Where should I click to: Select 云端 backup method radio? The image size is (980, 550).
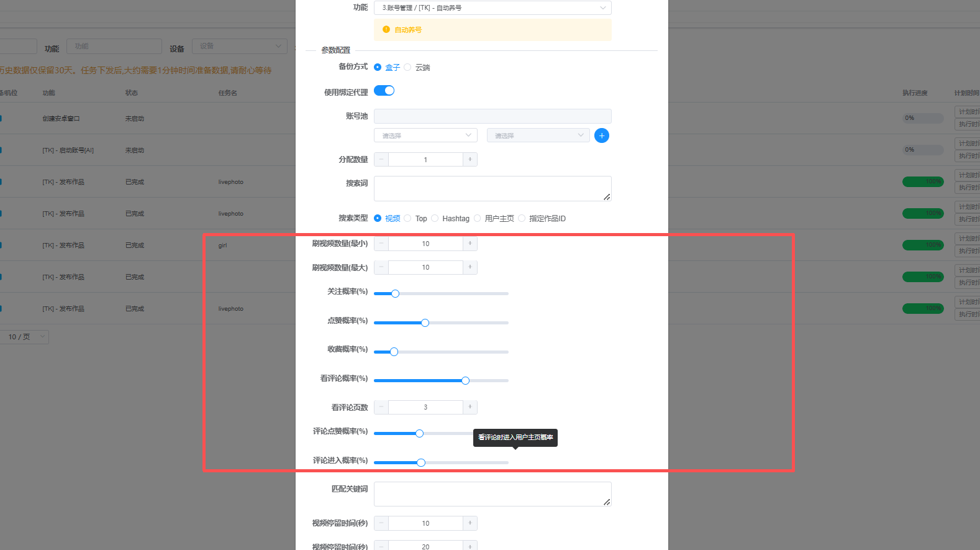pyautogui.click(x=407, y=67)
